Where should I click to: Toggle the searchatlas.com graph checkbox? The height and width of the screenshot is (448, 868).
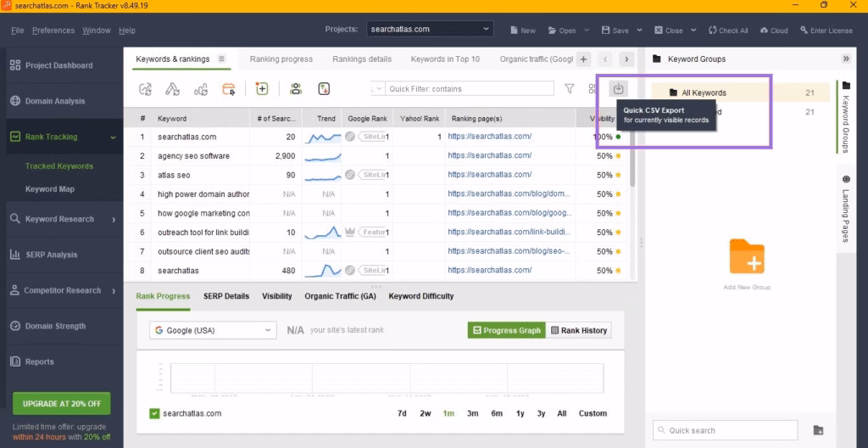pos(154,413)
